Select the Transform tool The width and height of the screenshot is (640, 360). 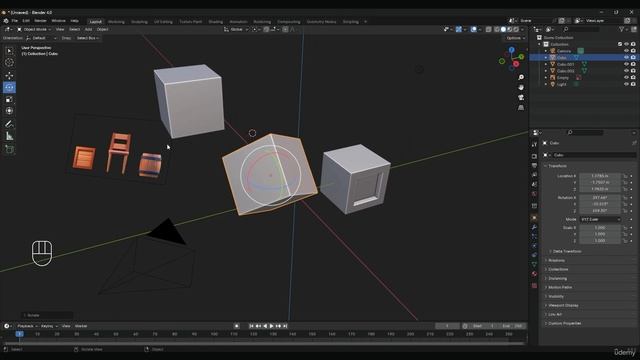point(9,111)
